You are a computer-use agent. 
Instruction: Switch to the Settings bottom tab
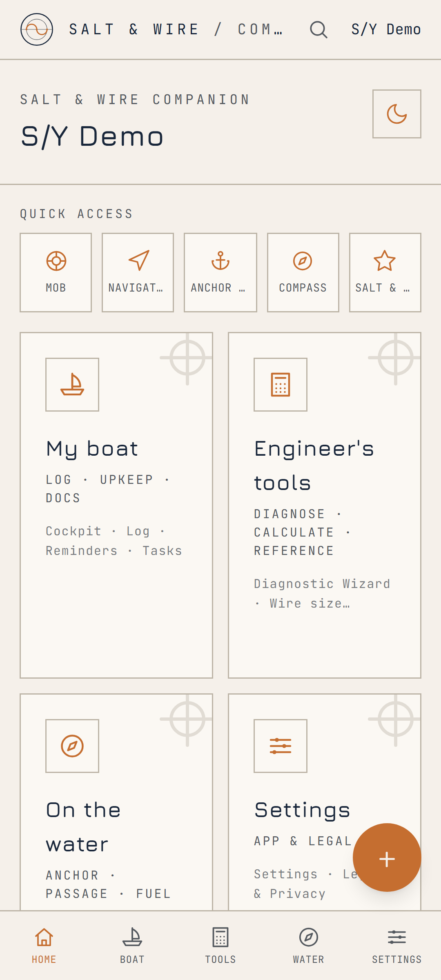coord(397,945)
